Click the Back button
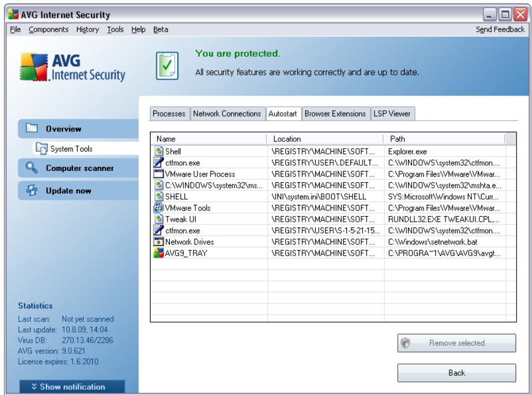This screenshot has width=532, height=395. [x=457, y=372]
